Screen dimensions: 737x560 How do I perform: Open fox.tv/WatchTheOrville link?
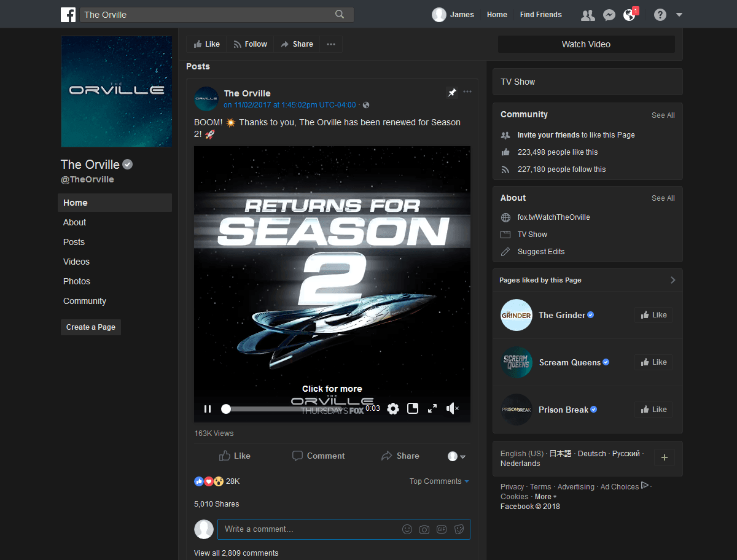tap(553, 217)
